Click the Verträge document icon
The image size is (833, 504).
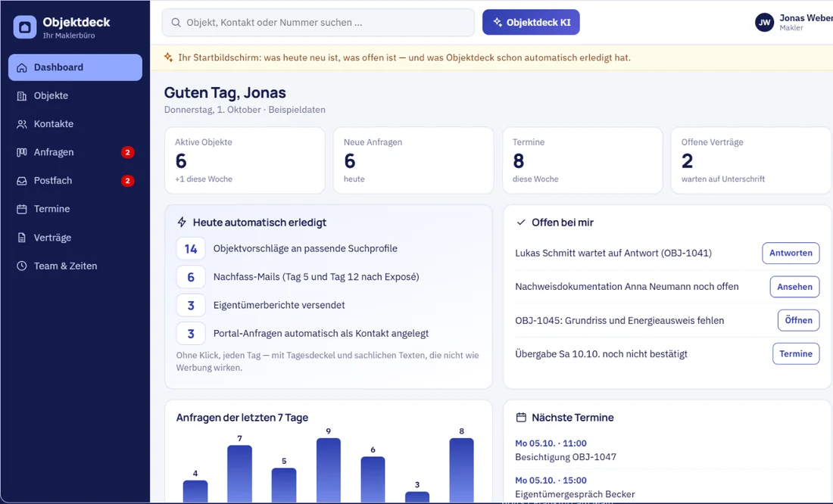click(22, 238)
